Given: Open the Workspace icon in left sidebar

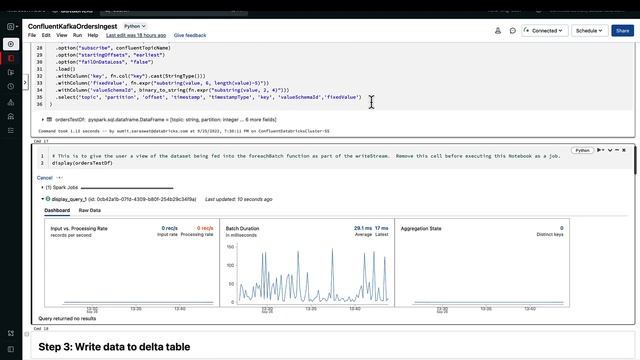Looking at the screenshot, I should coord(11,58).
